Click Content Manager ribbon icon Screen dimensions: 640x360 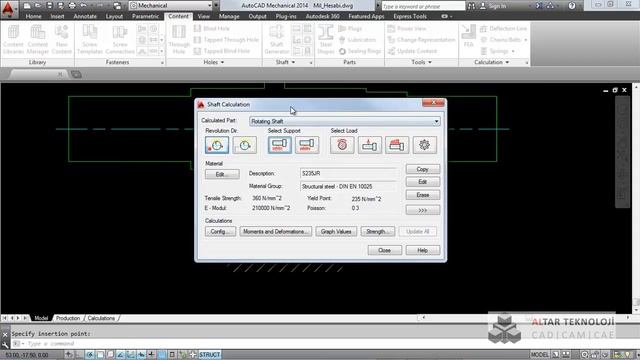coord(38,40)
